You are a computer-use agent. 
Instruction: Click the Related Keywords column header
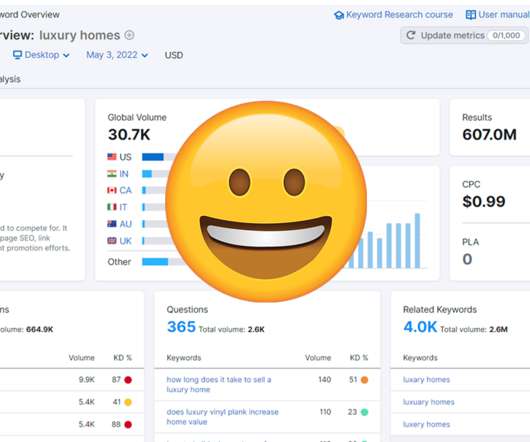coord(420,358)
